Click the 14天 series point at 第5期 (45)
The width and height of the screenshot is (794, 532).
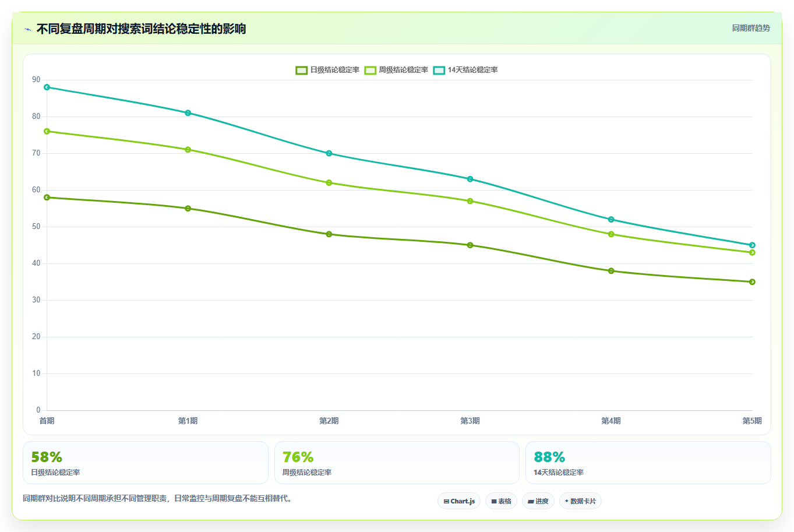click(752, 245)
